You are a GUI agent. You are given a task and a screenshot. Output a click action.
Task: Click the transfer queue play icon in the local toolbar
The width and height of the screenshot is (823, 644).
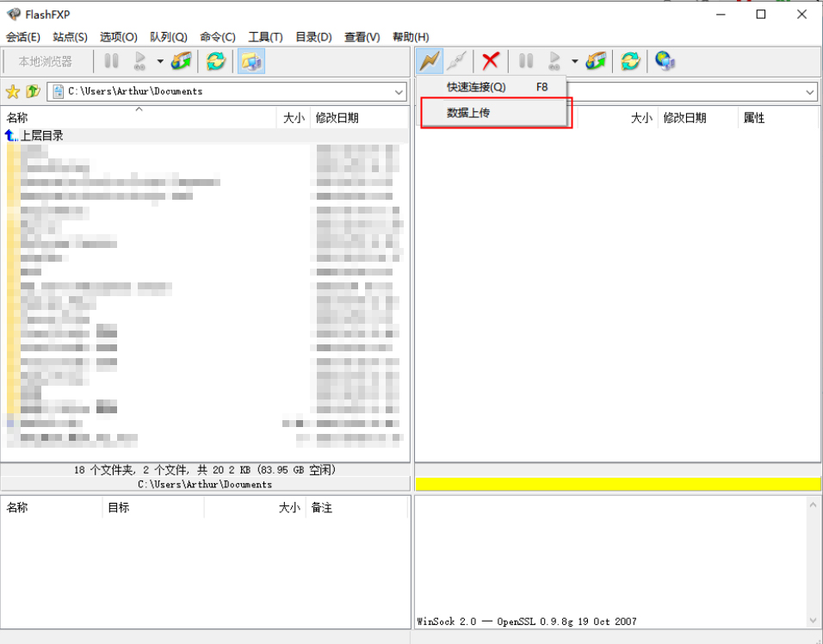[139, 61]
